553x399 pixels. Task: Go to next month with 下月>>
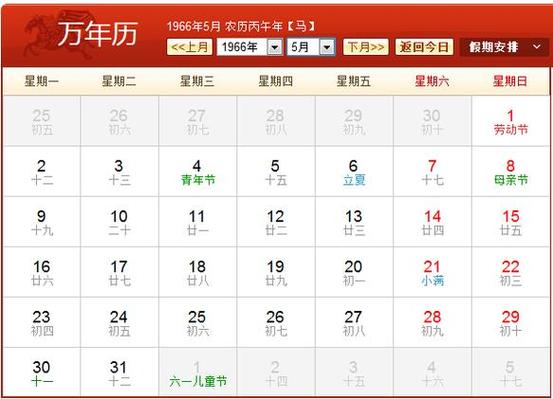366,47
